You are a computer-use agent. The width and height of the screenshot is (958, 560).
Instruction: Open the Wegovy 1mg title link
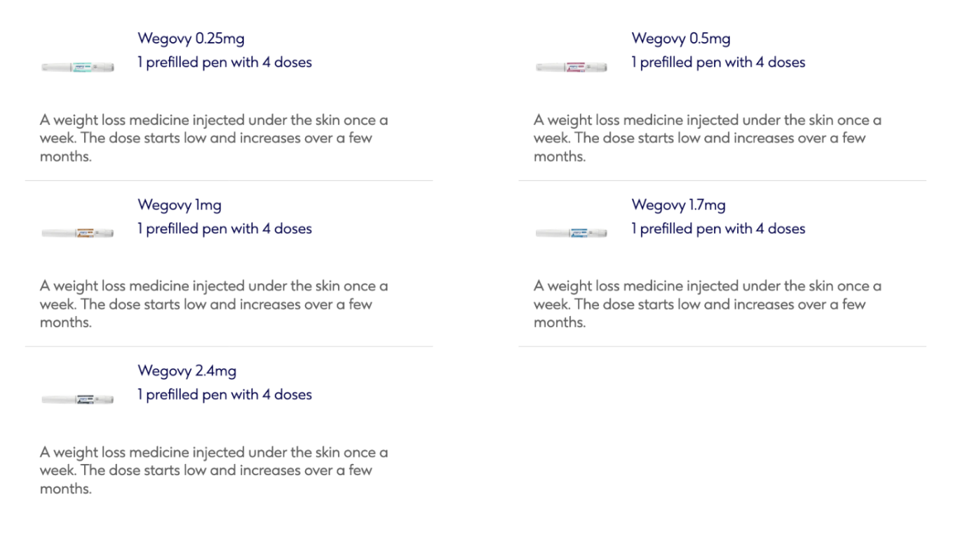pos(180,205)
